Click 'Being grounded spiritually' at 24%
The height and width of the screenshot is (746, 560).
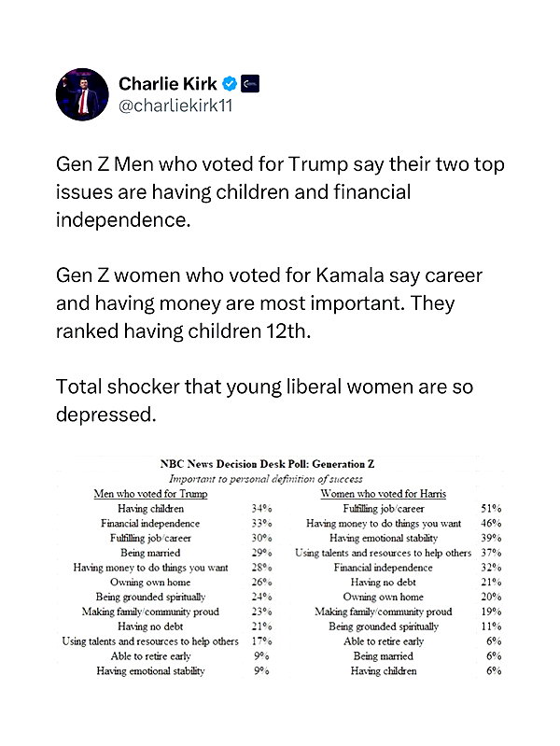[x=184, y=598]
